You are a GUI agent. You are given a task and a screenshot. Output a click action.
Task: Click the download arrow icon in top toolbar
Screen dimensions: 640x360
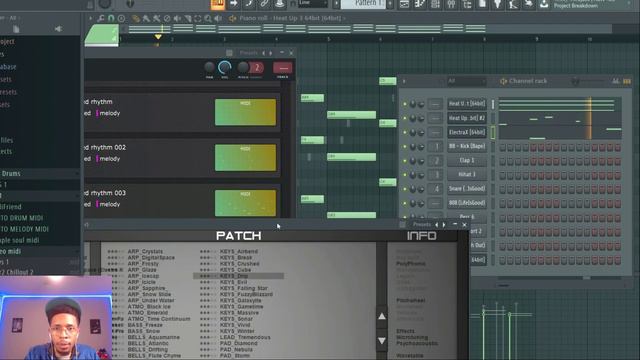coord(544,4)
